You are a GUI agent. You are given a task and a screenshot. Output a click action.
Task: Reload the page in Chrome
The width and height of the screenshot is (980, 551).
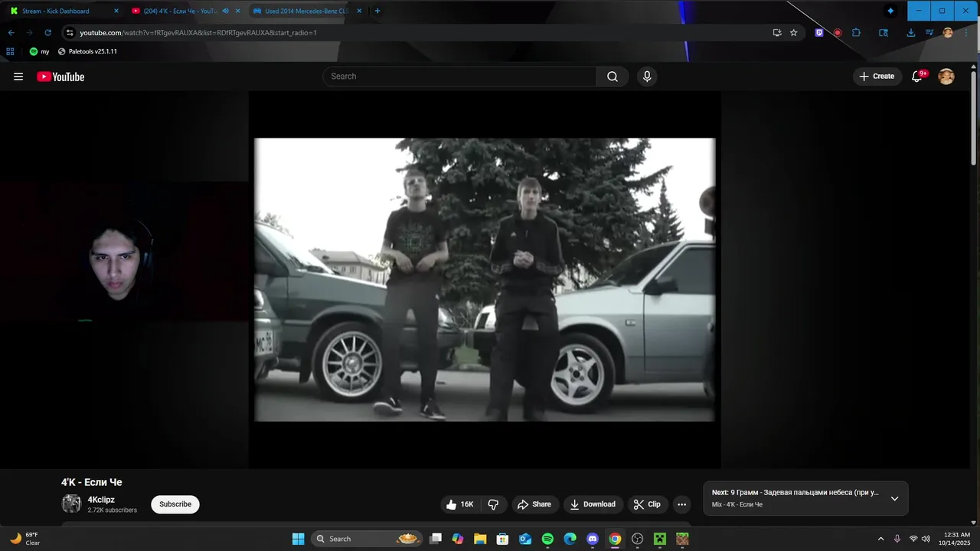[47, 33]
